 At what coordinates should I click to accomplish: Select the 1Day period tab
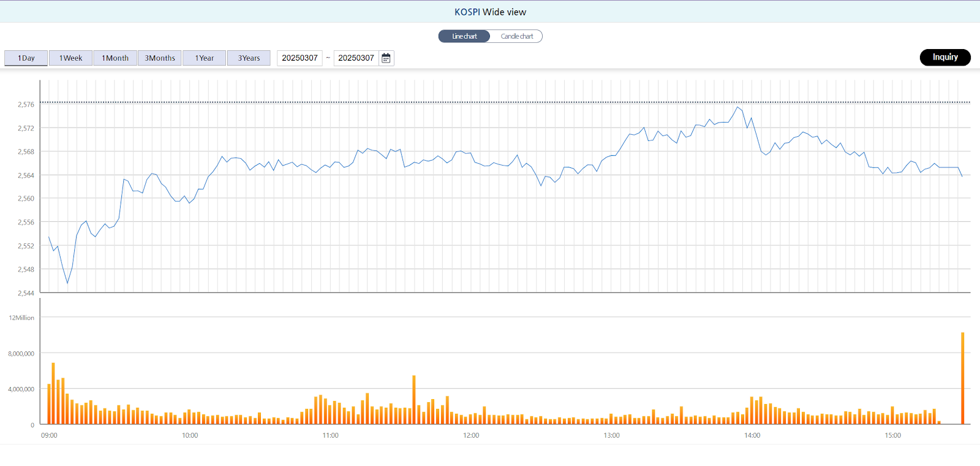(x=26, y=58)
